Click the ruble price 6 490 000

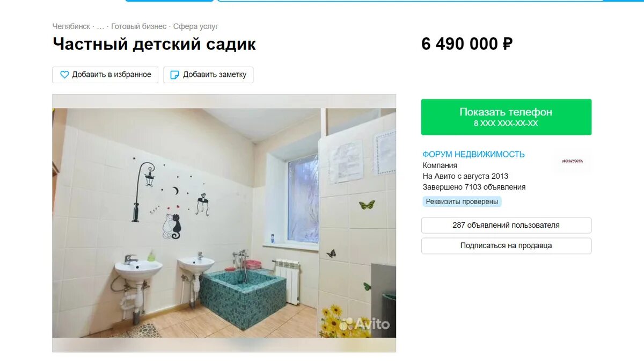point(467,44)
